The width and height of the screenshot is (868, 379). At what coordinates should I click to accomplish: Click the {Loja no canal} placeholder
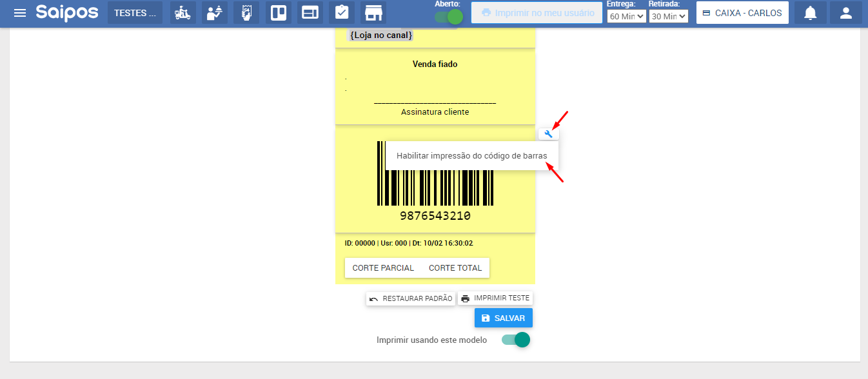click(380, 35)
